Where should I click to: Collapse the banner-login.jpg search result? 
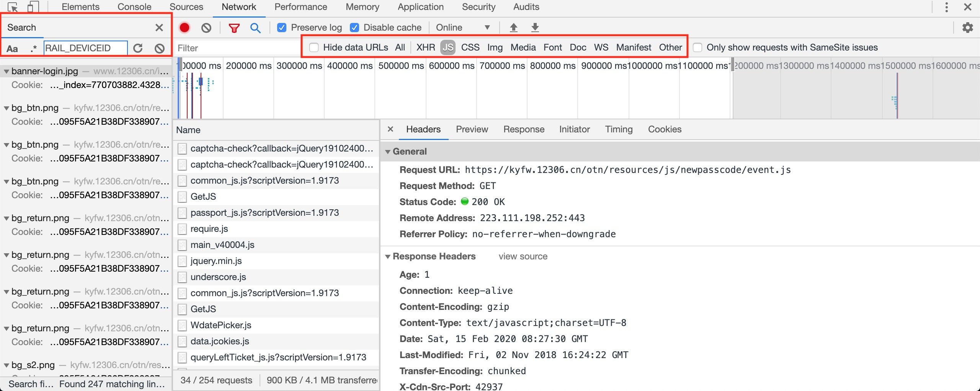(x=6, y=71)
